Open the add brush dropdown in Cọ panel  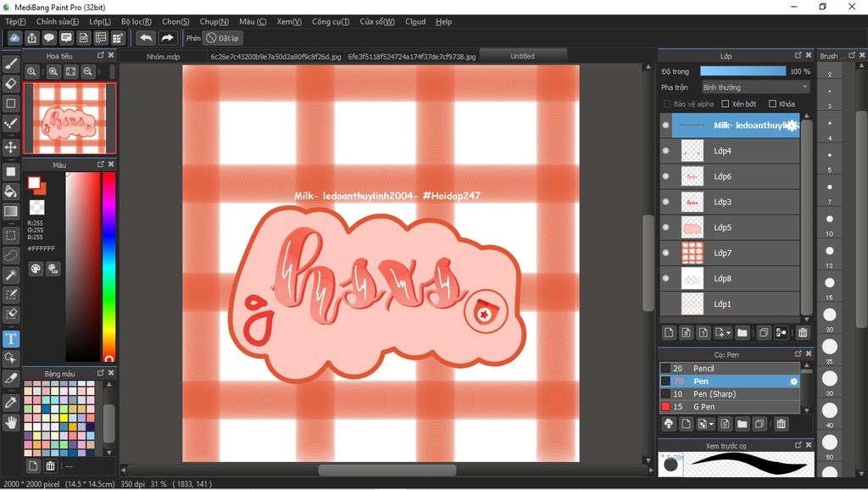(x=712, y=425)
